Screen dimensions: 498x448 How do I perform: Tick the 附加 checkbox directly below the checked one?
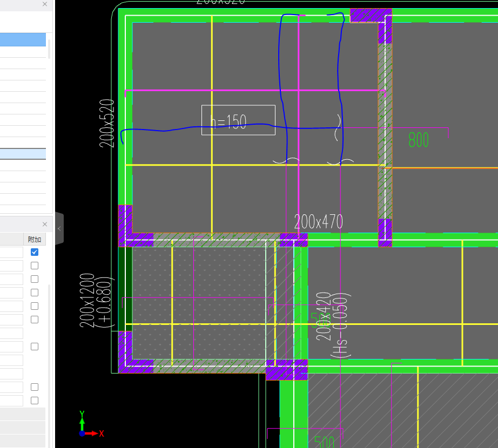[x=35, y=266]
